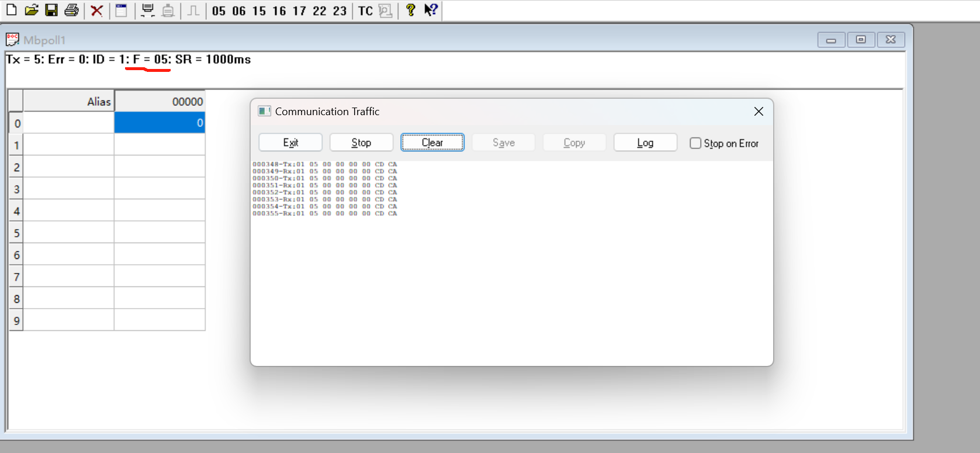Viewport: 980px width, 453px height.
Task: Click the Copy button in Communication Traffic
Action: pos(574,143)
